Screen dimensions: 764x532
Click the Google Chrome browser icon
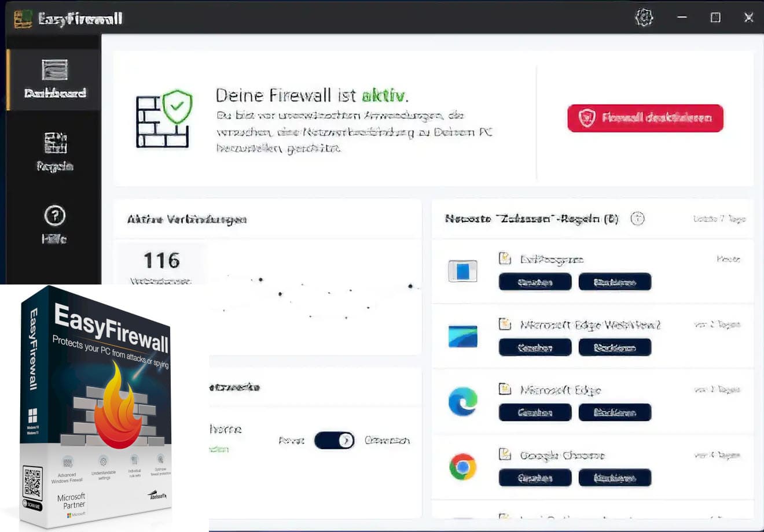462,467
